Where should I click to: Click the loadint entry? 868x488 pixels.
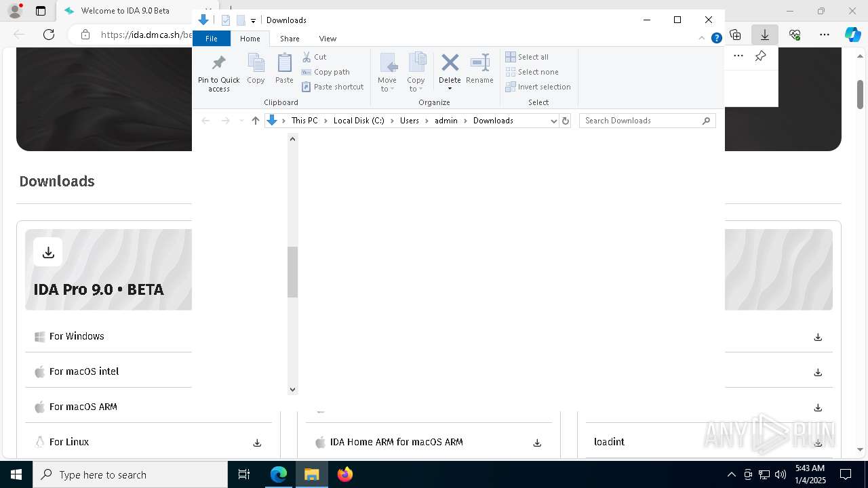(x=609, y=442)
